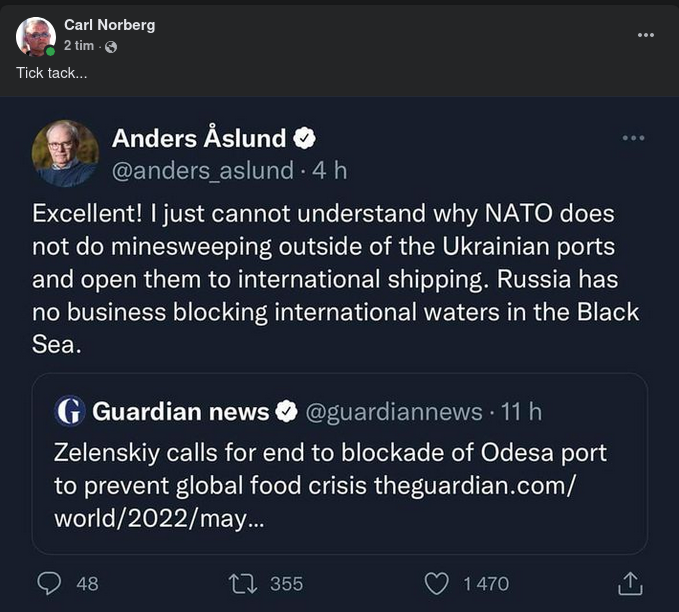This screenshot has width=679, height=612.
Task: Click Guardian news verified badge
Action: pos(285,411)
